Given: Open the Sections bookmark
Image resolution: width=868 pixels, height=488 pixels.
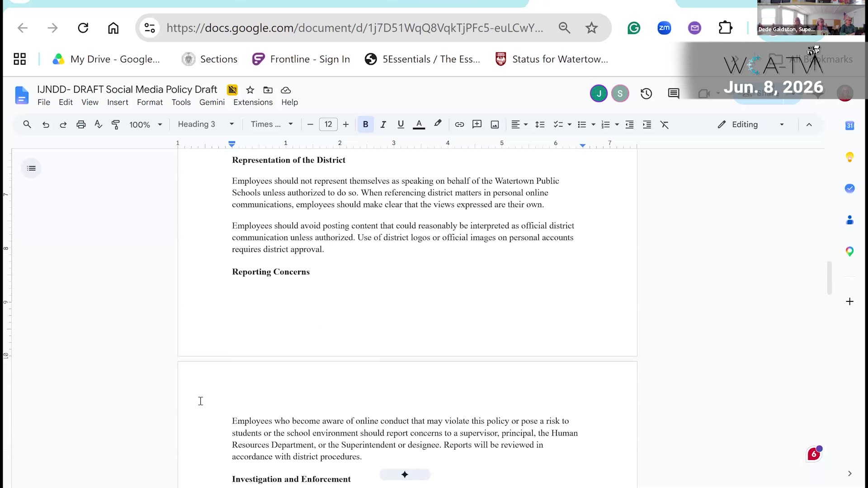Looking at the screenshot, I should tap(209, 59).
